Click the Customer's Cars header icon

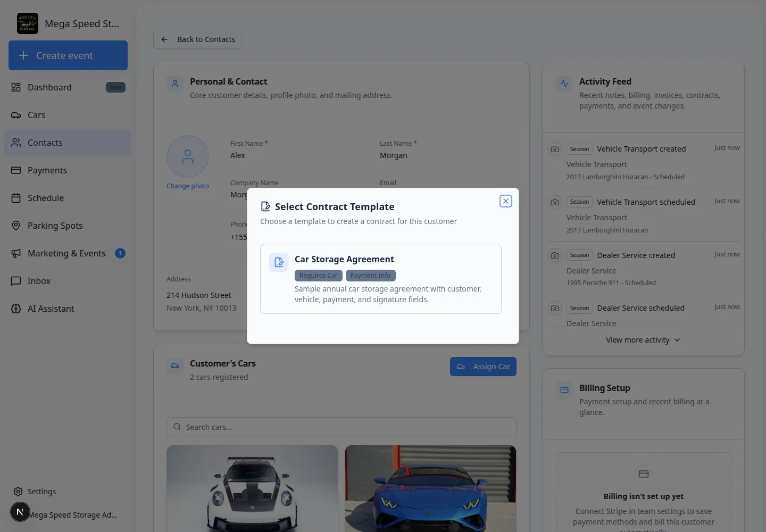[x=175, y=365]
